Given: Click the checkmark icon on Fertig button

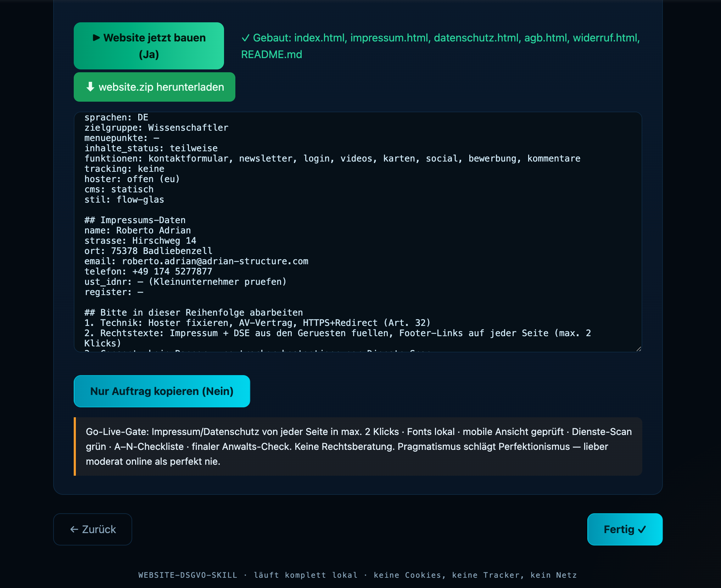Looking at the screenshot, I should 642,530.
